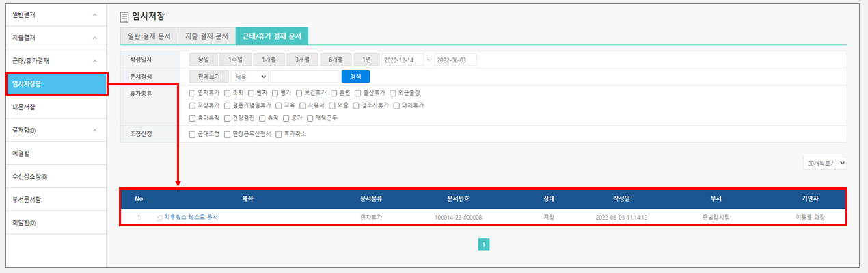
Task: Open 내문서함 in the sidebar
Action: point(56,107)
